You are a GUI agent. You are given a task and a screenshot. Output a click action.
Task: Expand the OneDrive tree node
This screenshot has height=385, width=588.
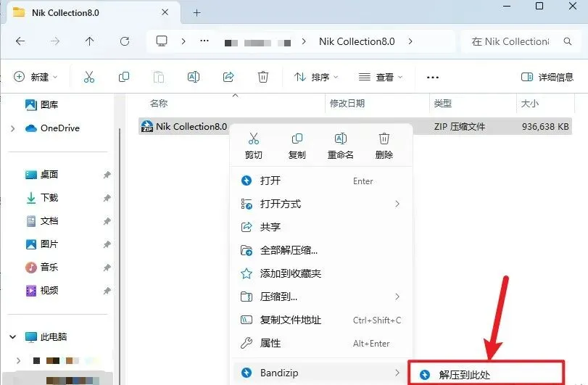13,128
